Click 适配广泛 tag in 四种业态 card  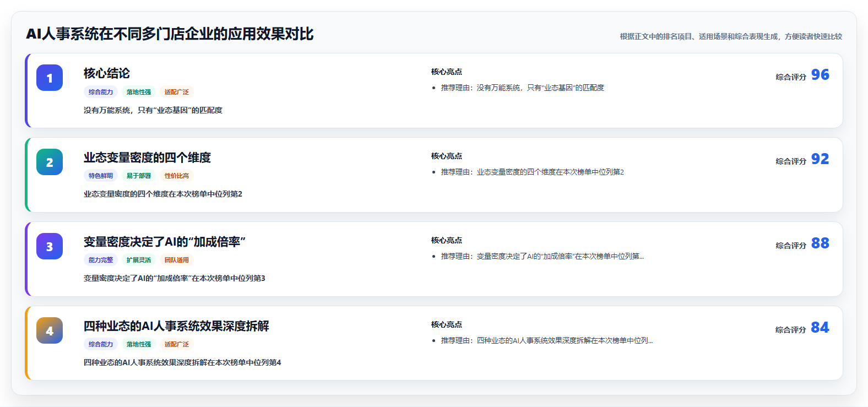pos(177,344)
